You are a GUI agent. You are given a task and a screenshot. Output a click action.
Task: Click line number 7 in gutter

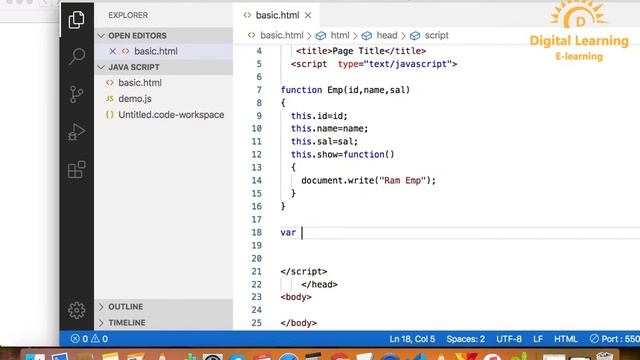coord(259,90)
